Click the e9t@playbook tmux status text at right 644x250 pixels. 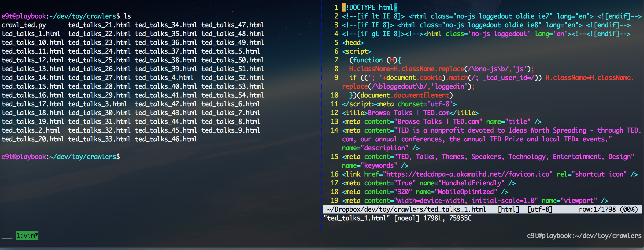click(584, 235)
